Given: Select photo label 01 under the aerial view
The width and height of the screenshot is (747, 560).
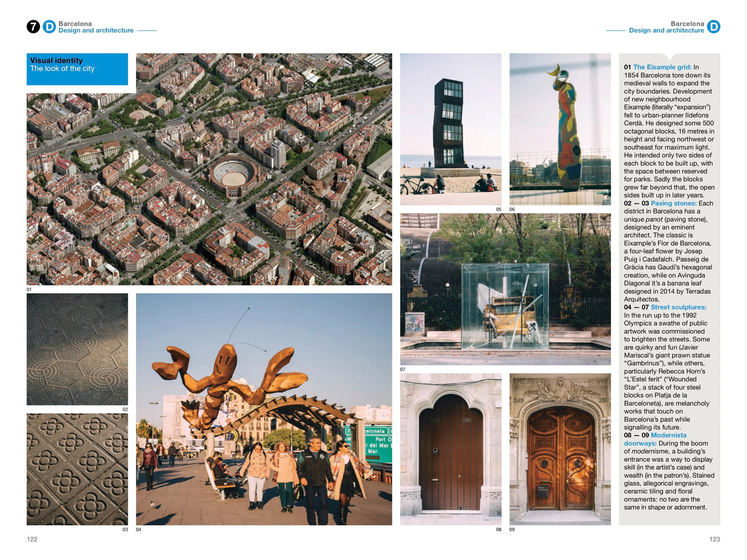Looking at the screenshot, I should pyautogui.click(x=29, y=290).
